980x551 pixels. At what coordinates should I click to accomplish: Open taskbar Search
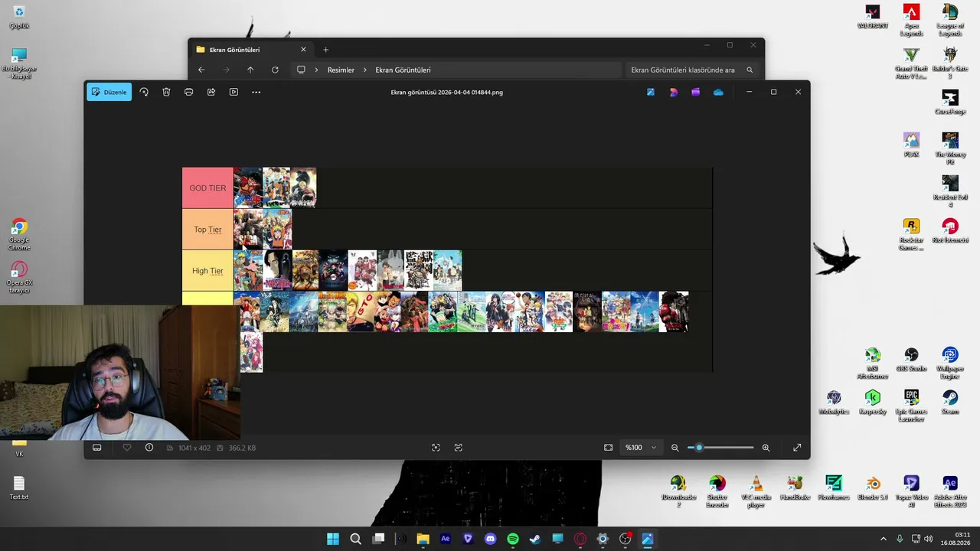(355, 539)
